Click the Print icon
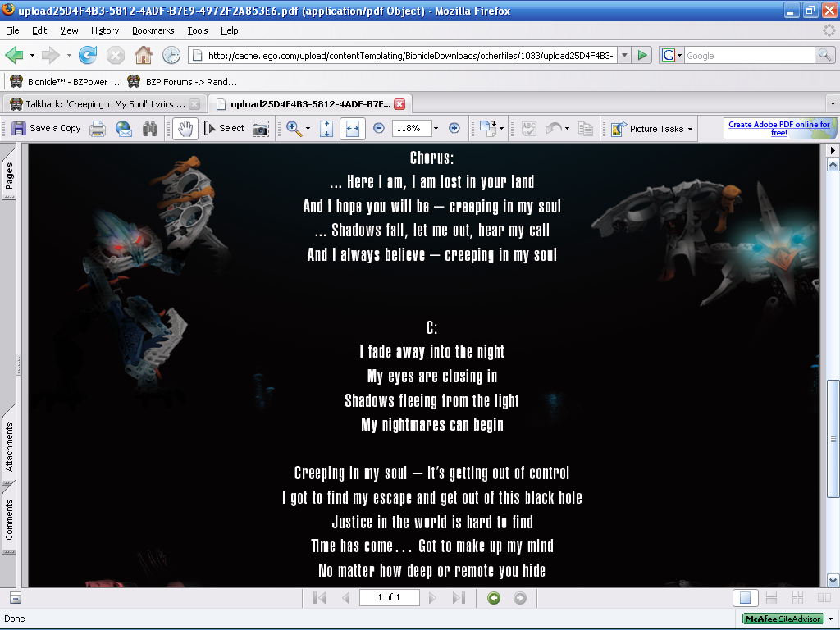This screenshot has height=630, width=840. point(97,129)
